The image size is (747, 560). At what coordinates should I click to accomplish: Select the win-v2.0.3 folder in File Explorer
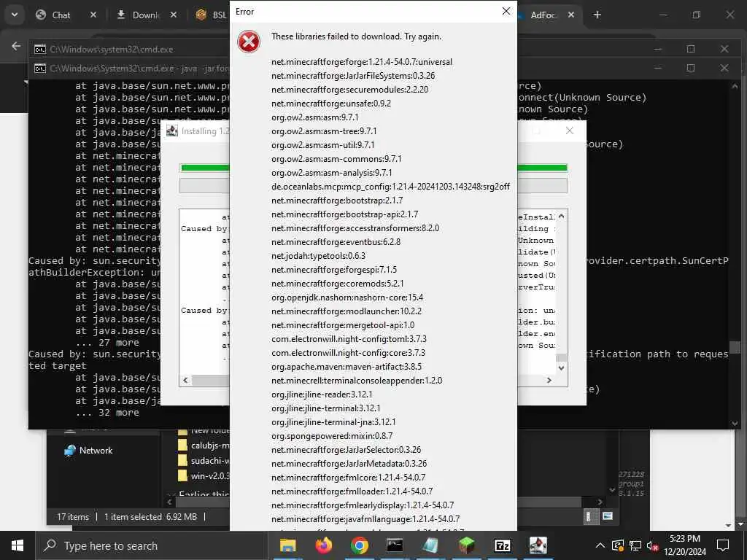point(204,475)
